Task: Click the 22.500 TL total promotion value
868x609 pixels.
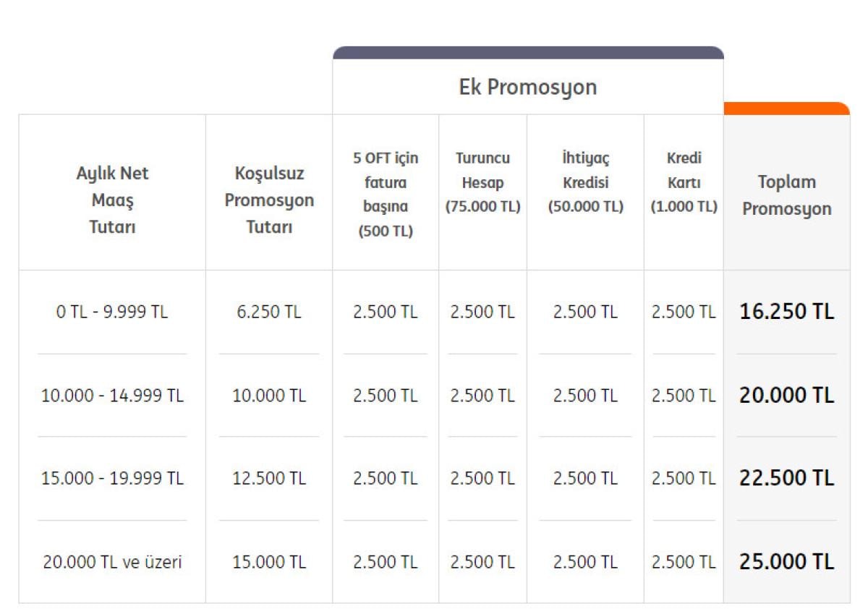Action: 786,478
